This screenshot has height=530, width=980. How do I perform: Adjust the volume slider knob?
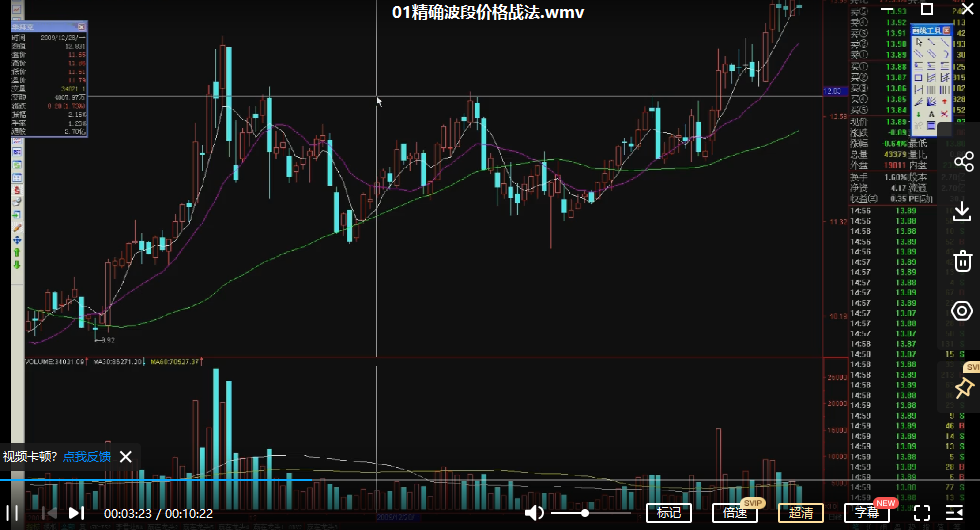point(585,513)
